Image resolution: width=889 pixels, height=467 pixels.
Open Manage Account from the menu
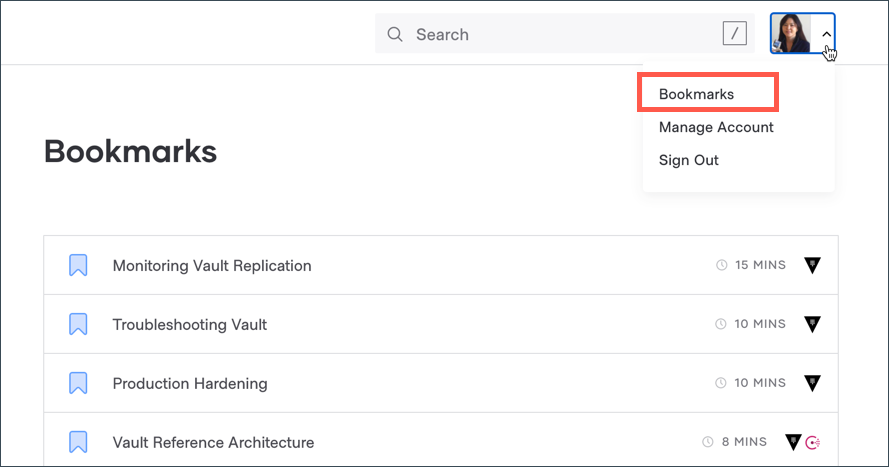(x=716, y=127)
